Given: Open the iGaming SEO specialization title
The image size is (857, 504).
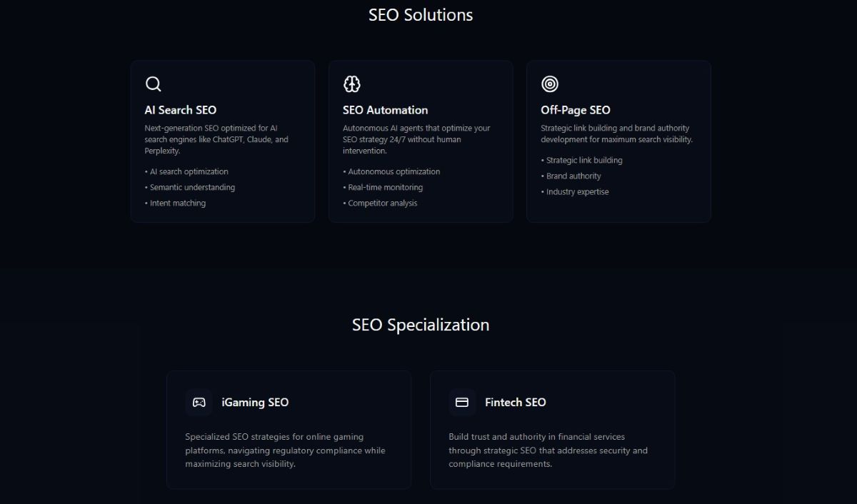Looking at the screenshot, I should pos(255,403).
